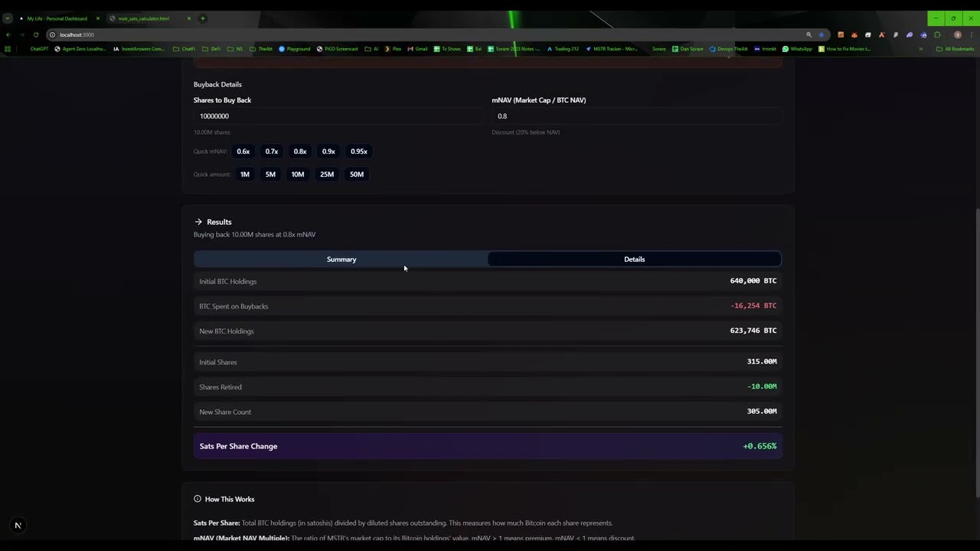Switch to the Details results tab
The width and height of the screenshot is (980, 551).
(x=634, y=259)
